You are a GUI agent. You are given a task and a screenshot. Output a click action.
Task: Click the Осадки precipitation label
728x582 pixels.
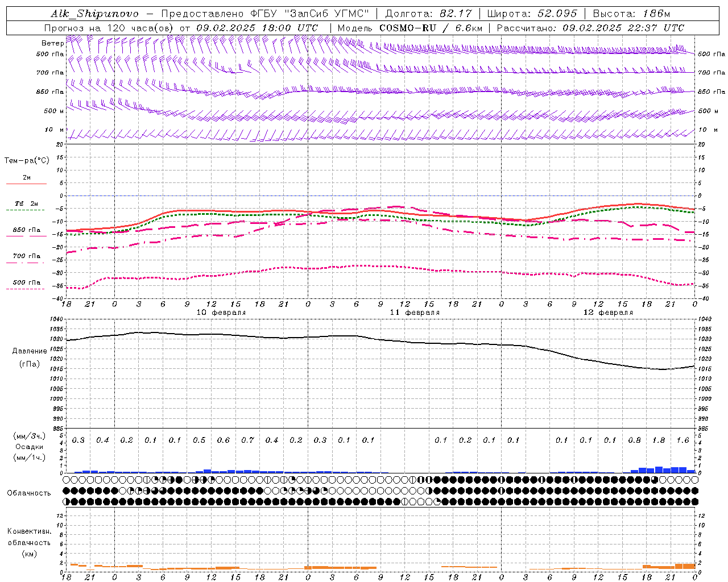29,447
